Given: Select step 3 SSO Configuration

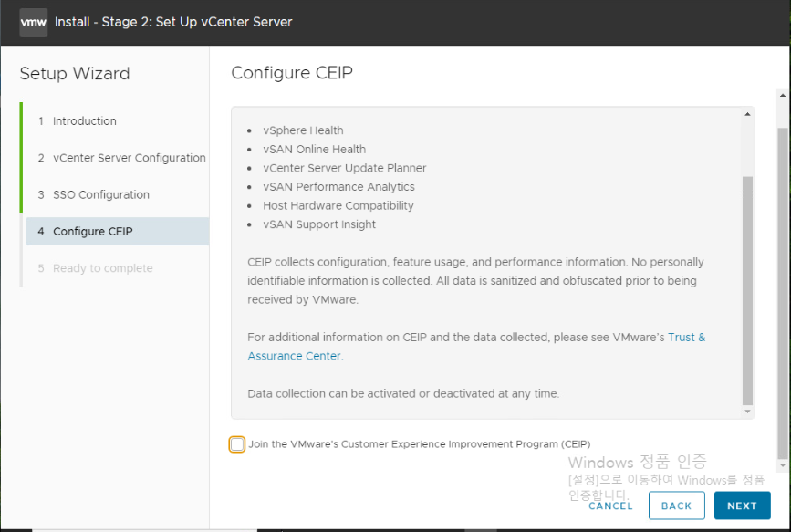Looking at the screenshot, I should (x=100, y=194).
